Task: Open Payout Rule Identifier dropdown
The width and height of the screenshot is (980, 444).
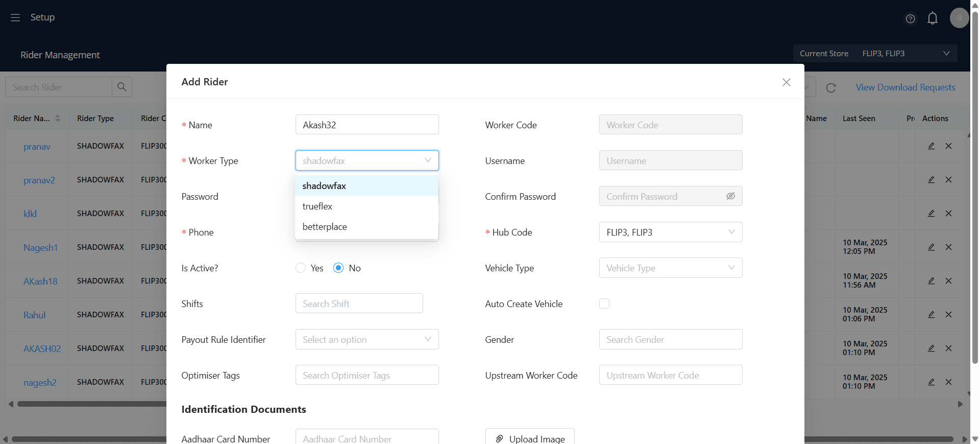Action: 367,339
